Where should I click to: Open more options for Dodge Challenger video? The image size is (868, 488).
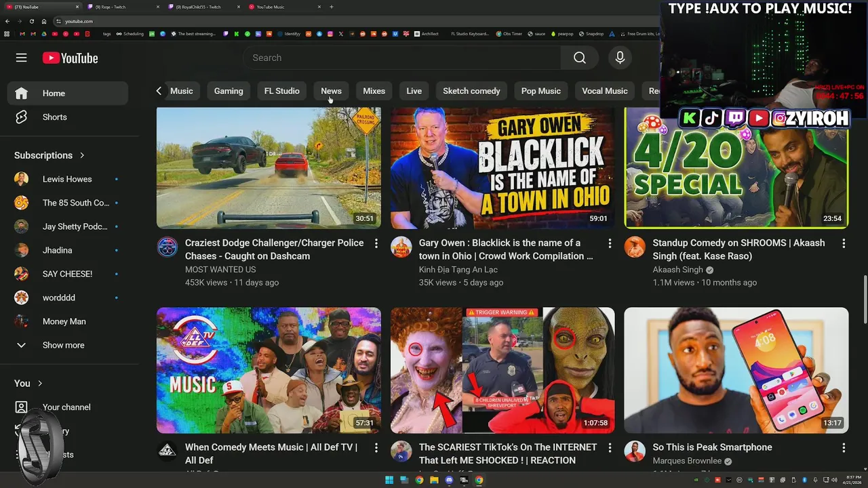pos(376,243)
